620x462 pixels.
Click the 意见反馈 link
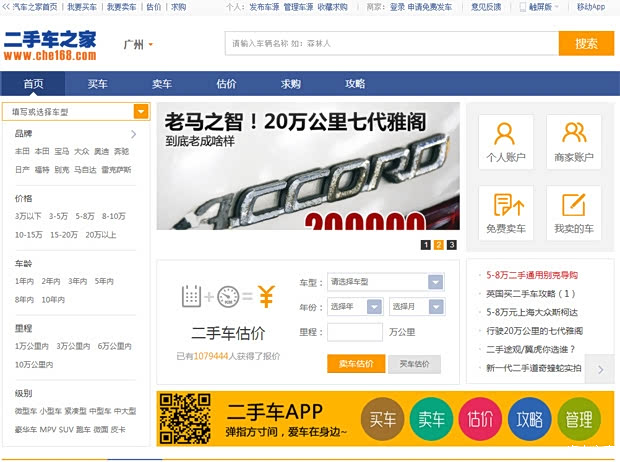(486, 7)
